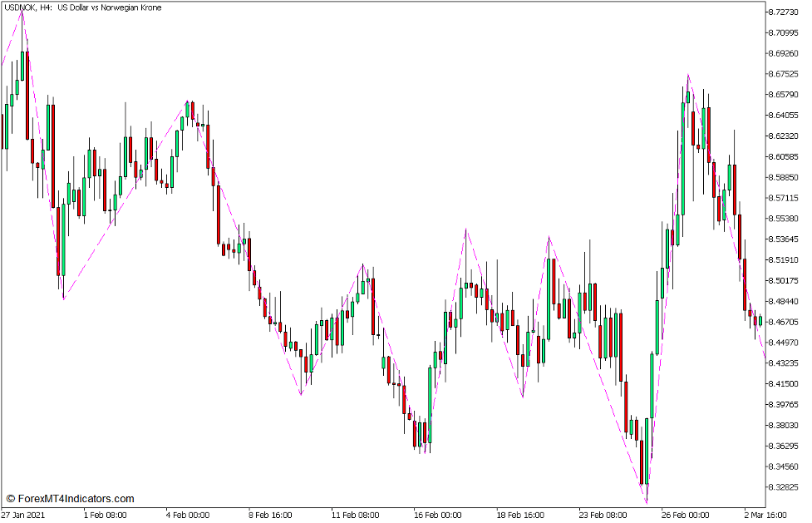Click the horizontal time axis strip
812x523 pixels.
pyautogui.click(x=399, y=516)
